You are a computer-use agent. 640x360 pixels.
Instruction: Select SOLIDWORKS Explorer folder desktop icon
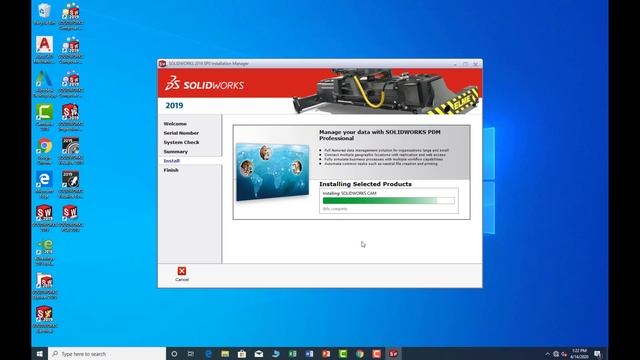44,286
